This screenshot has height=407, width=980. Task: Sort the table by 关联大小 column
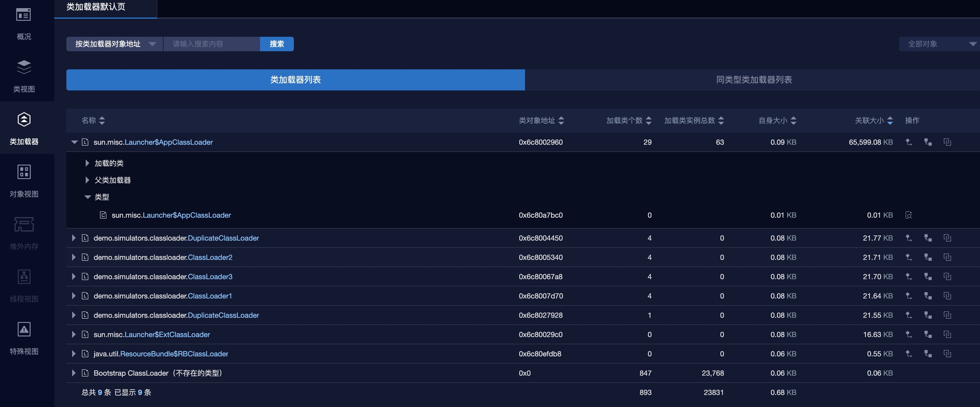(x=890, y=121)
